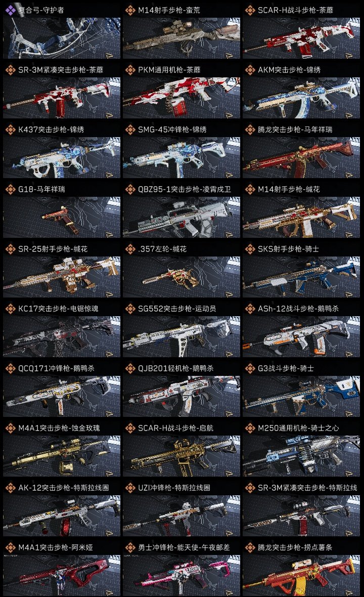The image size is (364, 597).
Task: Click the orange rarity icon beside M14射手步枪-蛮荒
Action: coord(130,10)
